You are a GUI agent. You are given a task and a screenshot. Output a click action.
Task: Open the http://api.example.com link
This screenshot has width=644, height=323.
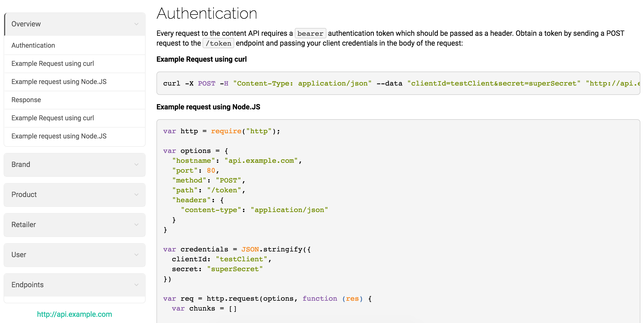tap(74, 314)
